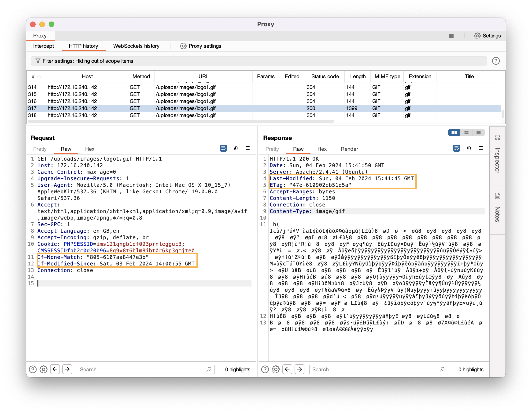This screenshot has height=412, width=532.
Task: Select side-by-side layout view icon
Action: 454,132
